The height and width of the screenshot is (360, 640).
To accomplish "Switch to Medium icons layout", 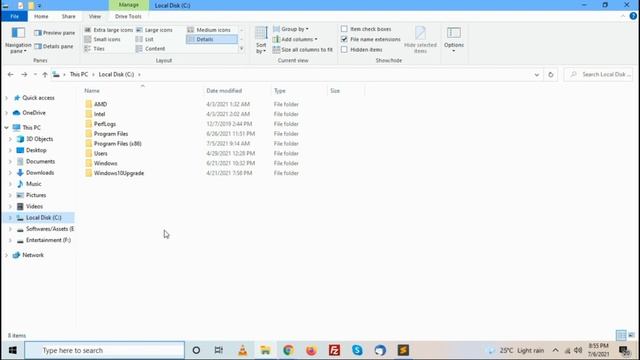I will tap(209, 30).
